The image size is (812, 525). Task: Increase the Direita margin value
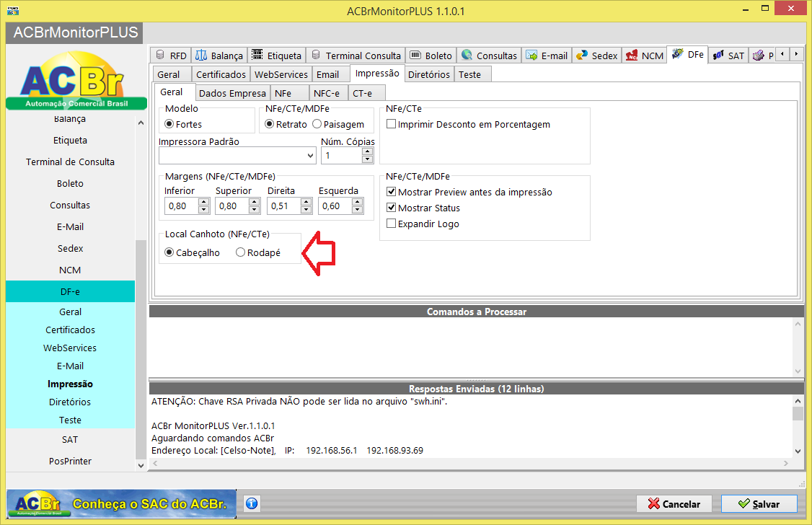[306, 203]
